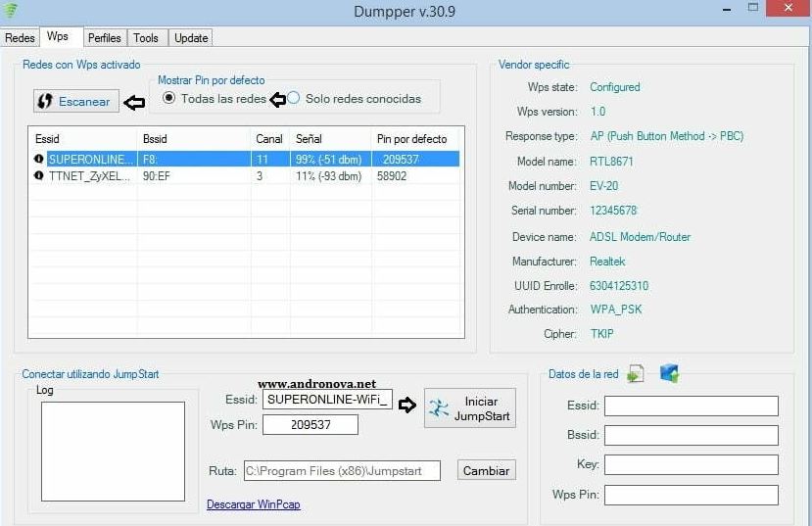Image resolution: width=812 pixels, height=526 pixels.
Task: Click the Dumpper app icon in title bar
Action: point(12,11)
